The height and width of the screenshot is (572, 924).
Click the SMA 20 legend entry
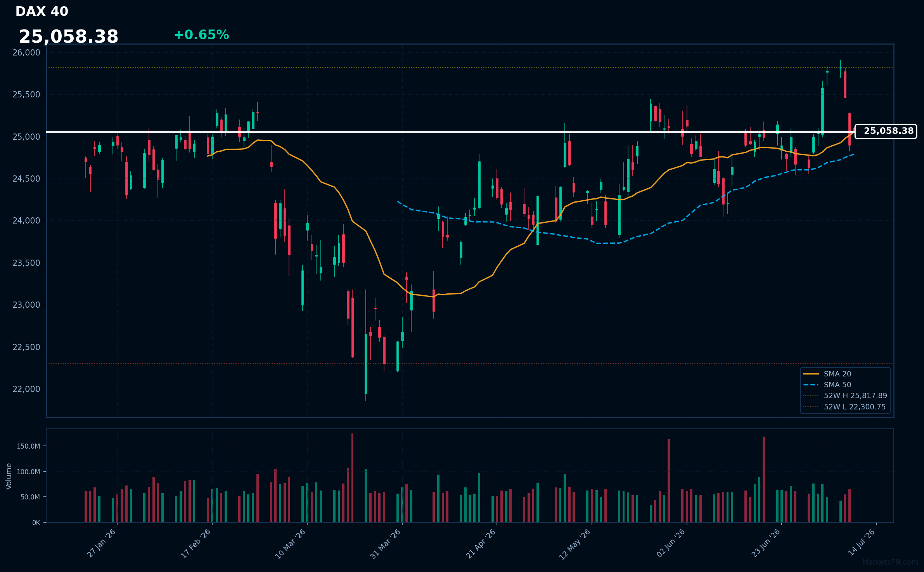click(827, 374)
